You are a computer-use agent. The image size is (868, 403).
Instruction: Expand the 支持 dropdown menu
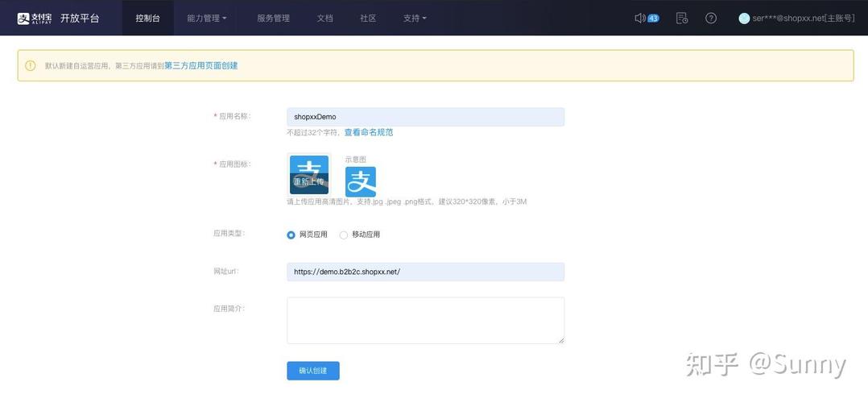tap(415, 18)
